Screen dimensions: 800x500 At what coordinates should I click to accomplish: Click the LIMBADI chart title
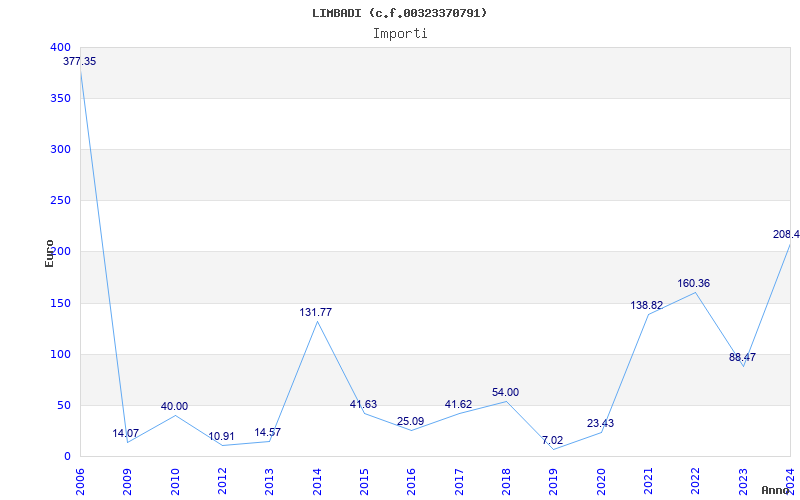click(399, 13)
